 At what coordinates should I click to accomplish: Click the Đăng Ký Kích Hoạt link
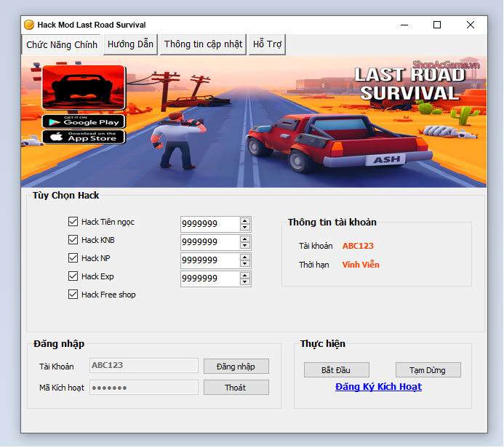(378, 387)
